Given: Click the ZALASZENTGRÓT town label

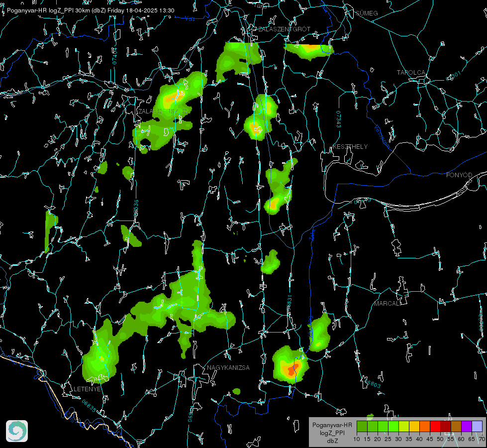Looking at the screenshot, I should coord(285,29).
